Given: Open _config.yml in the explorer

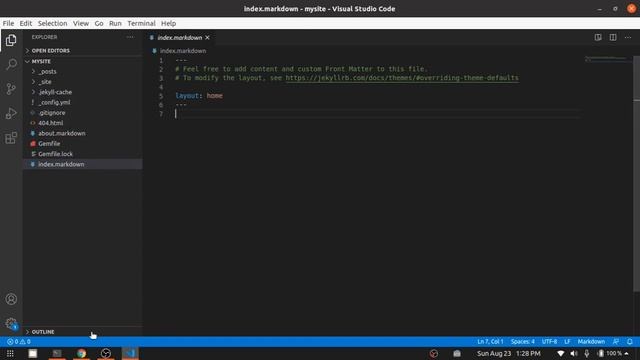Looking at the screenshot, I should coord(83,102).
